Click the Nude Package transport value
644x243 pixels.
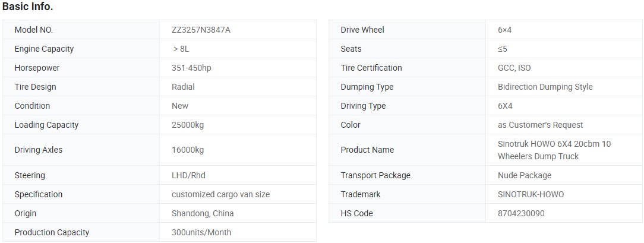(525, 175)
